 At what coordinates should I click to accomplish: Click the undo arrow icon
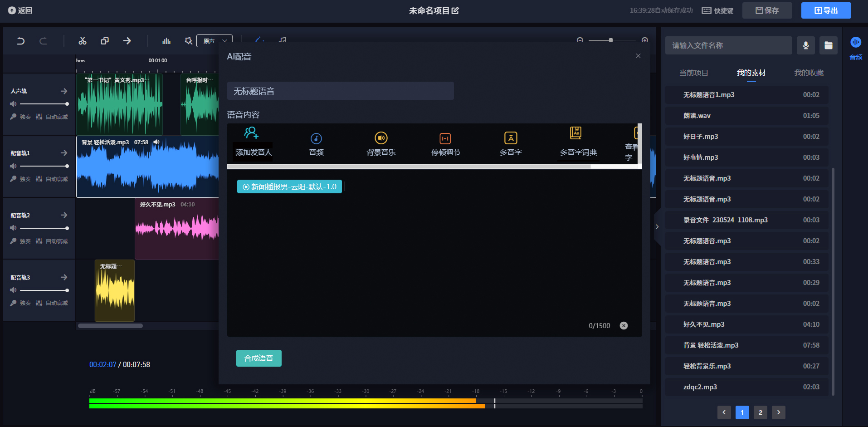coord(20,41)
